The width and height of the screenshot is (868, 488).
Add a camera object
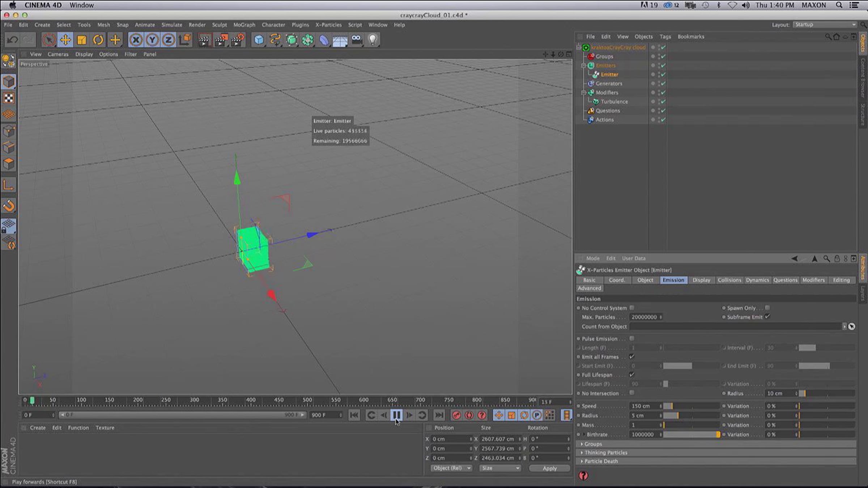click(x=357, y=40)
